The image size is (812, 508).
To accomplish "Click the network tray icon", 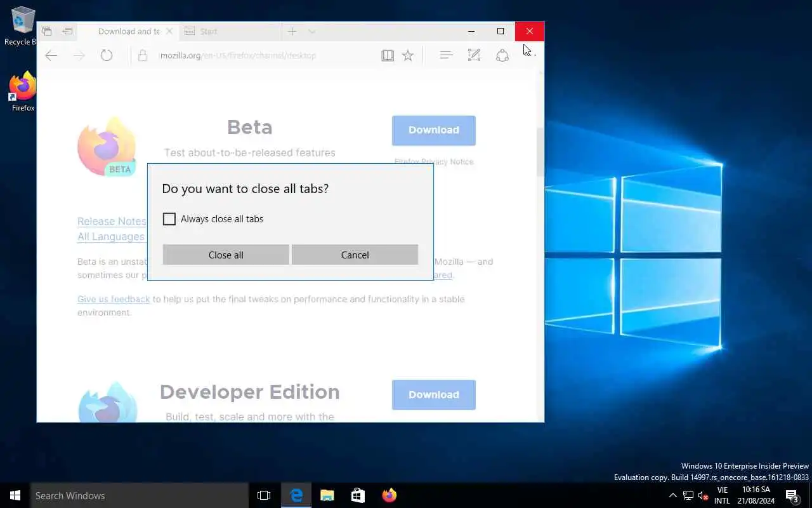I will pos(688,496).
